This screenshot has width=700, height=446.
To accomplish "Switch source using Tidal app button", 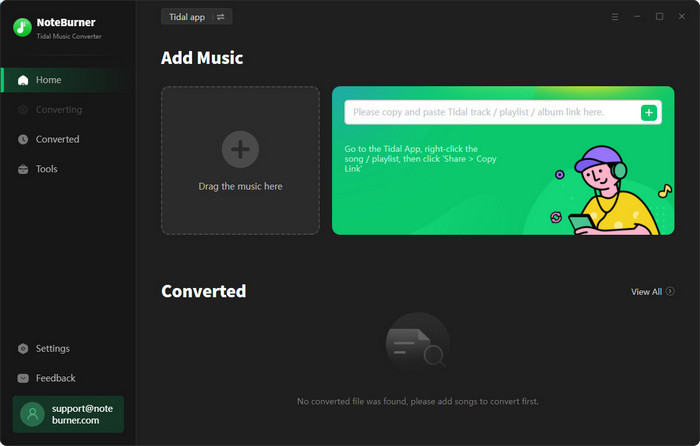I will [x=196, y=17].
